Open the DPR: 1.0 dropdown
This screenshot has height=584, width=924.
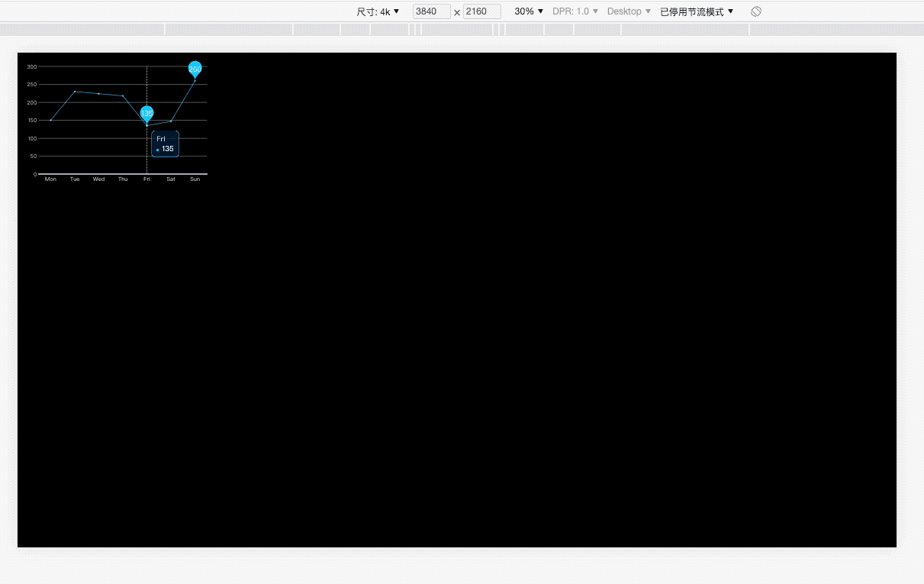click(x=575, y=11)
